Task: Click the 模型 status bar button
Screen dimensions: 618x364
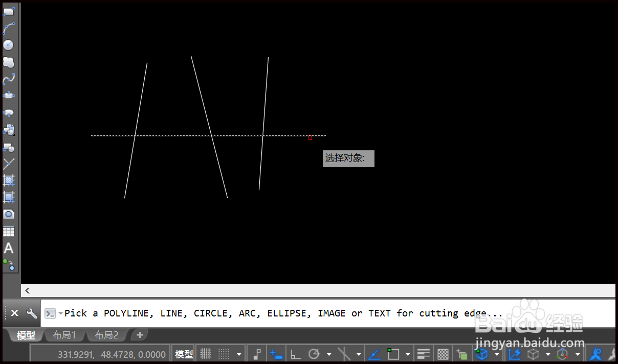Action: point(184,354)
